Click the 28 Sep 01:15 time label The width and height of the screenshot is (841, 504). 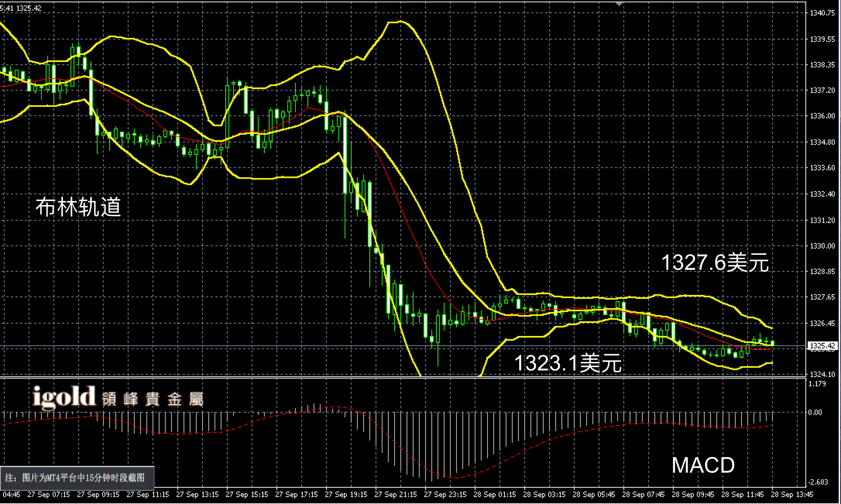pos(494,495)
